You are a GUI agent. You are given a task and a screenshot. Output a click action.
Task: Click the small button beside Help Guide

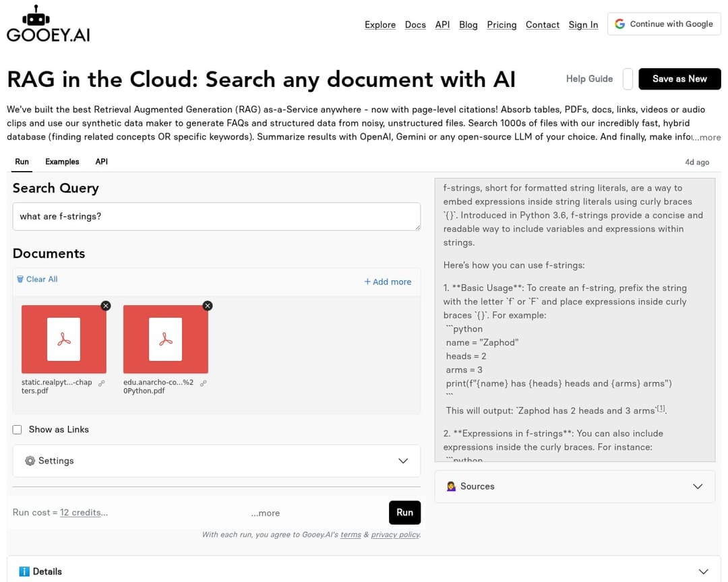pyautogui.click(x=628, y=79)
